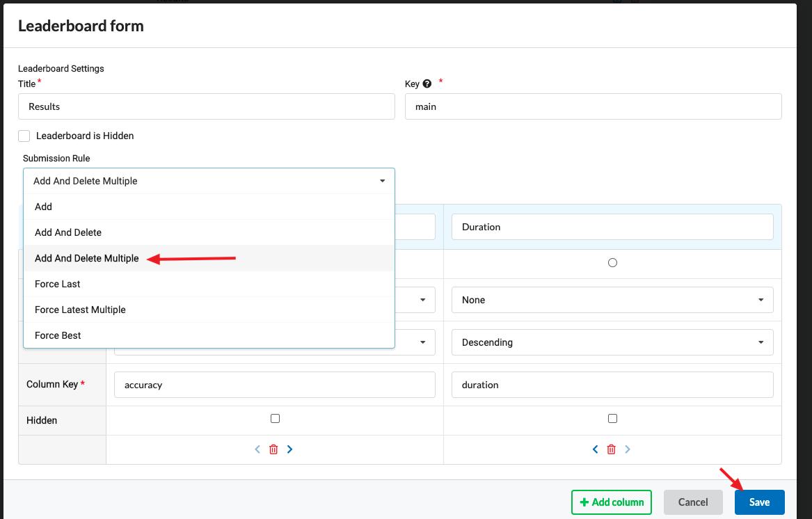Open the None dropdown for Duration
The image size is (812, 519).
pyautogui.click(x=612, y=300)
